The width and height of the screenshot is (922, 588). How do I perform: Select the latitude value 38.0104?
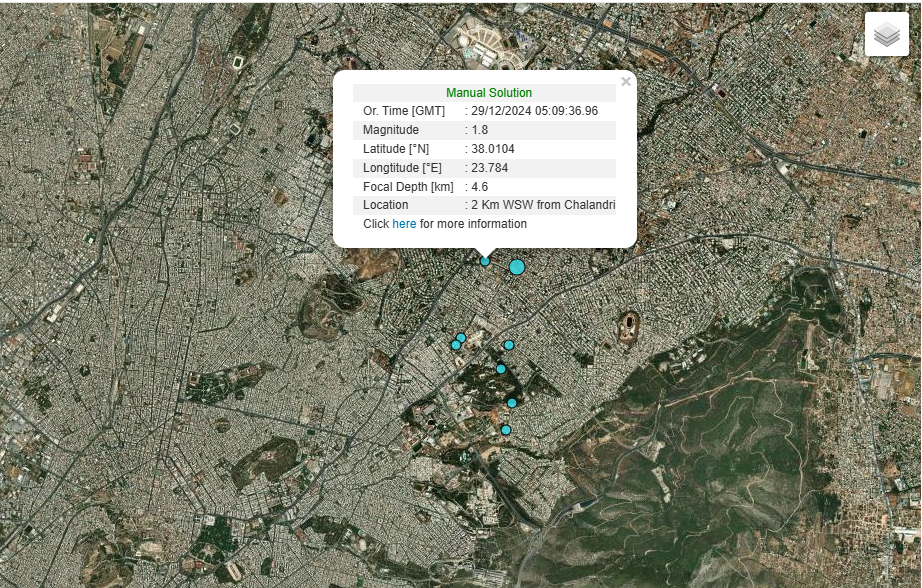tap(493, 149)
